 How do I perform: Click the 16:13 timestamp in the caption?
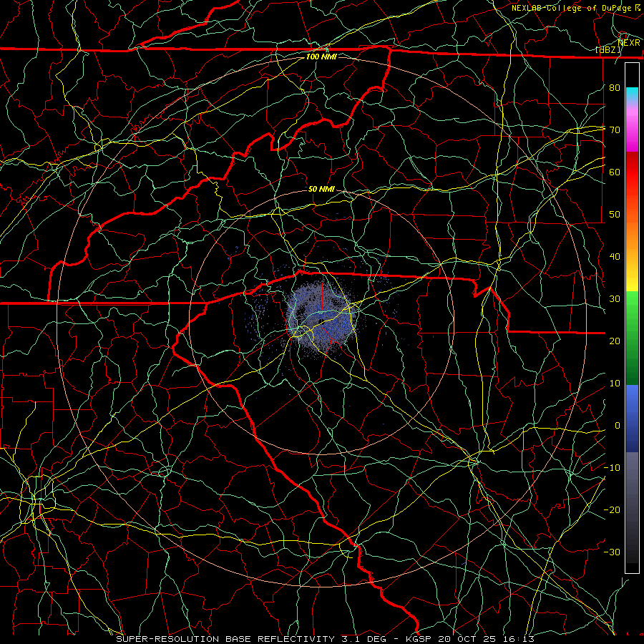coord(520,639)
